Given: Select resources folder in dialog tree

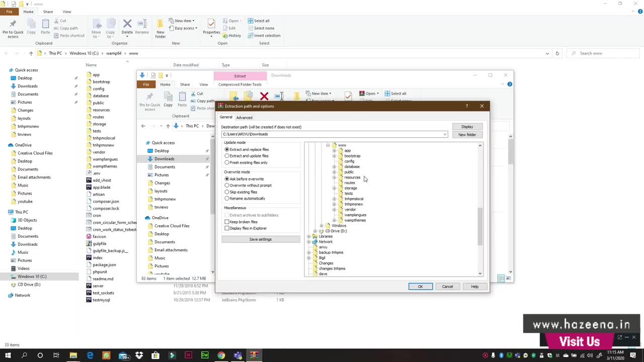Looking at the screenshot, I should click(352, 177).
